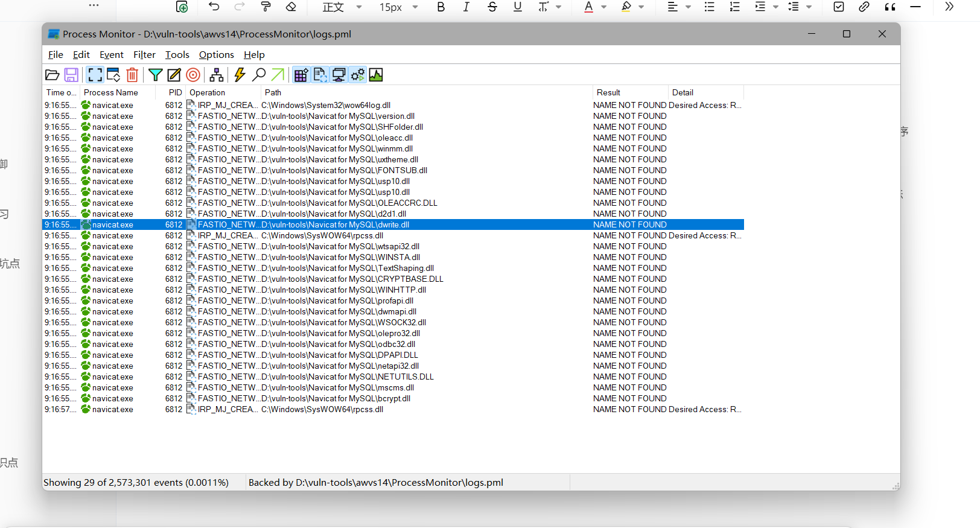Click the editor's format painter icon
This screenshot has height=528, width=980.
(x=265, y=7)
